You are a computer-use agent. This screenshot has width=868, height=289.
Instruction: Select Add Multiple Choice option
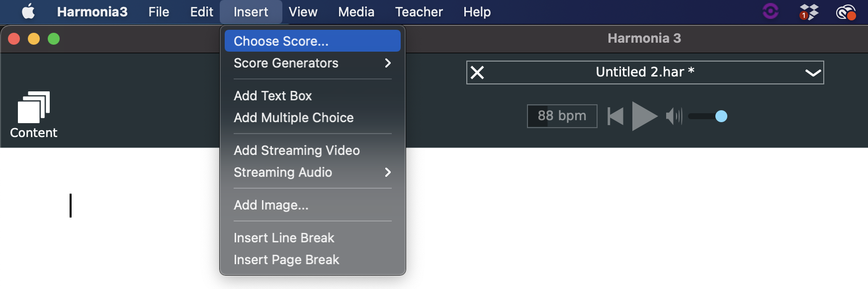tap(294, 118)
